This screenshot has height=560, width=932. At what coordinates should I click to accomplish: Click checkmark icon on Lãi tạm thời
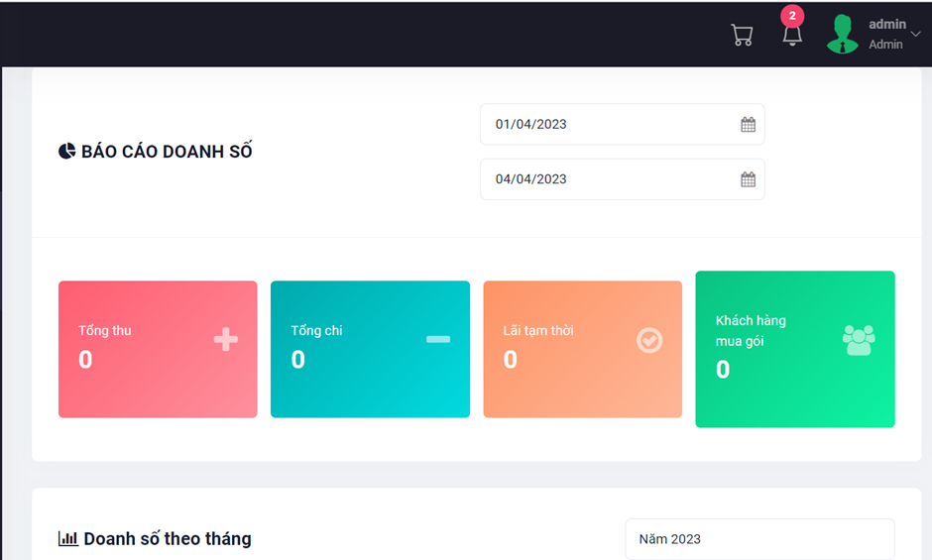(649, 341)
